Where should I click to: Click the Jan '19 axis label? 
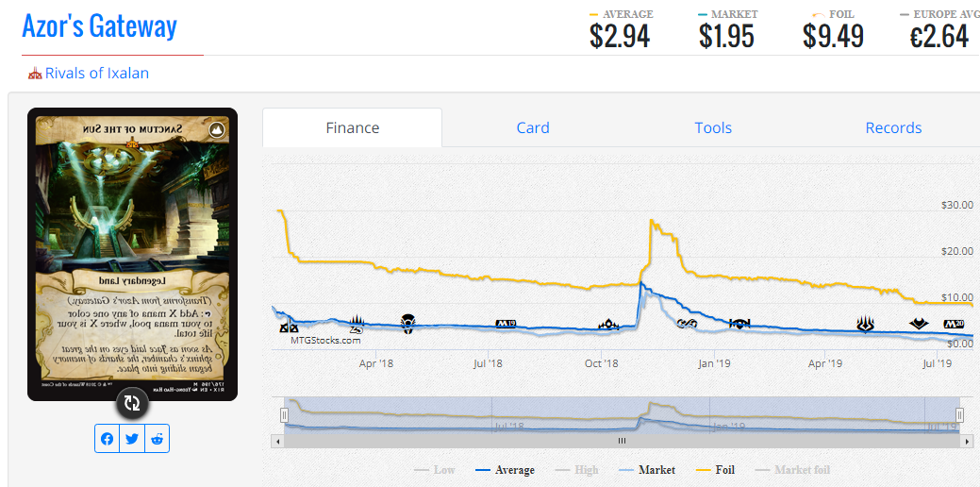(714, 362)
